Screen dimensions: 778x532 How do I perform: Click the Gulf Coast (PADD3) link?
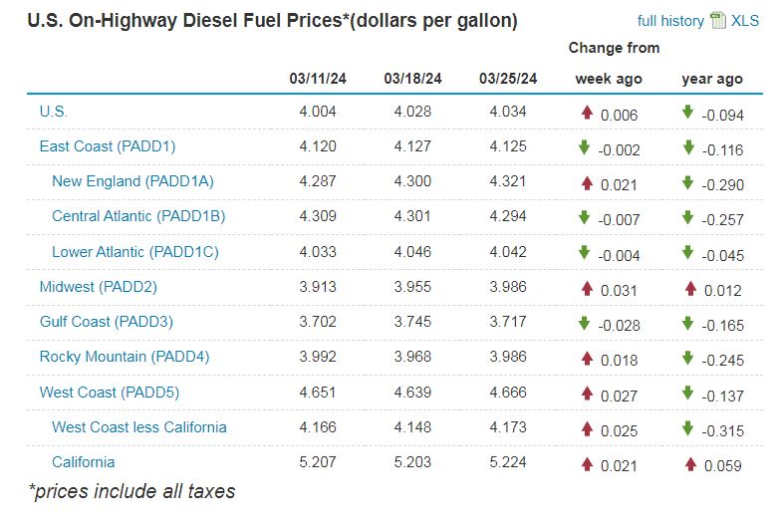(x=107, y=322)
